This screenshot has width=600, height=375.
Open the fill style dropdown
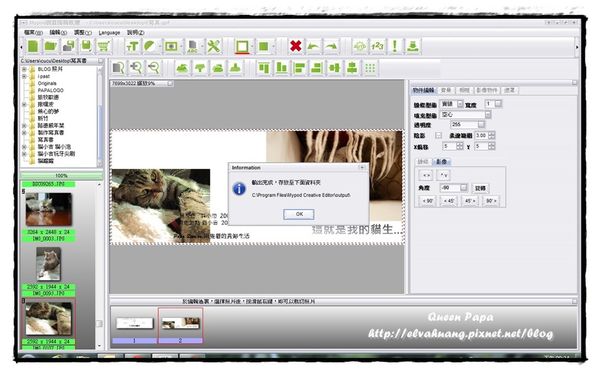click(488, 114)
